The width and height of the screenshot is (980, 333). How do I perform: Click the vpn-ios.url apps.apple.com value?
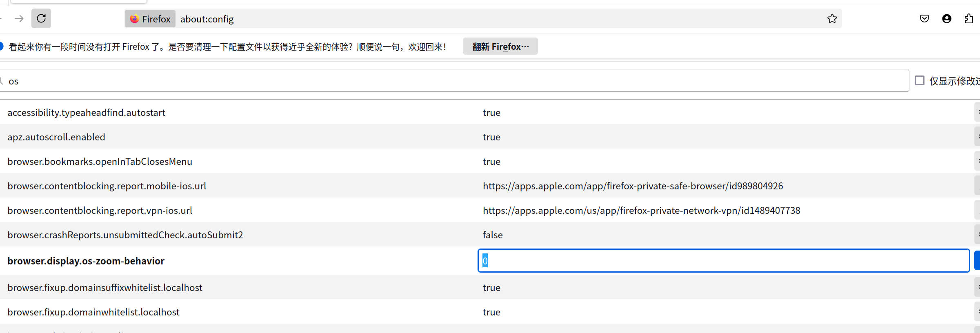tap(641, 211)
